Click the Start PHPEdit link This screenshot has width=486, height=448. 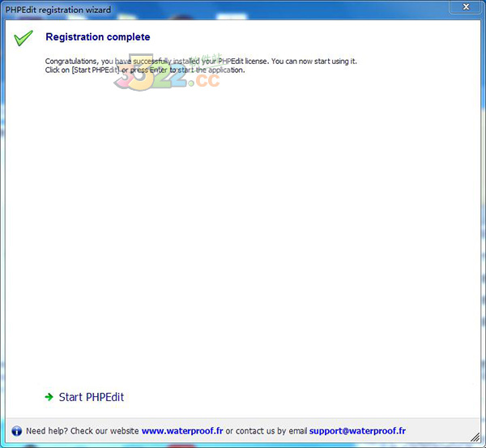[x=91, y=397]
